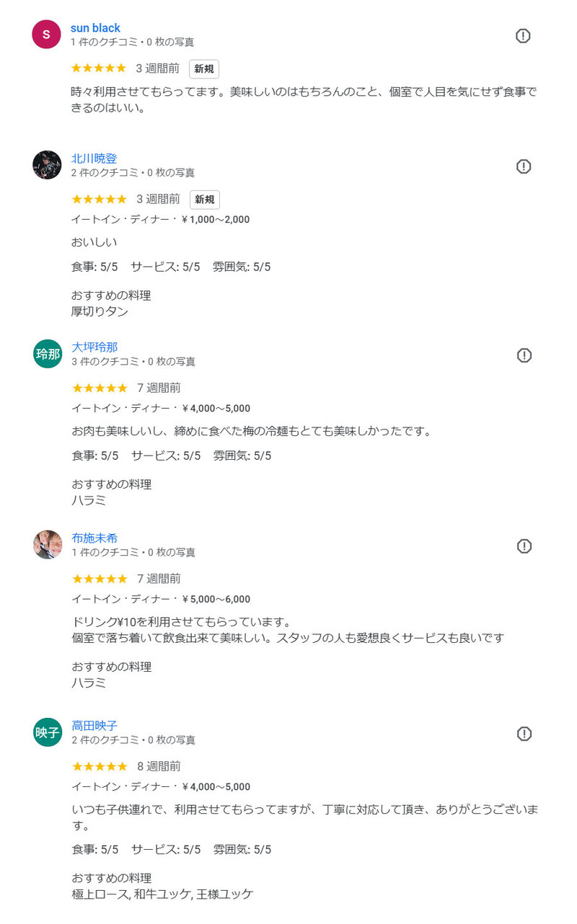
Task: Report 高田映子's review via flag icon
Action: pos(524,734)
